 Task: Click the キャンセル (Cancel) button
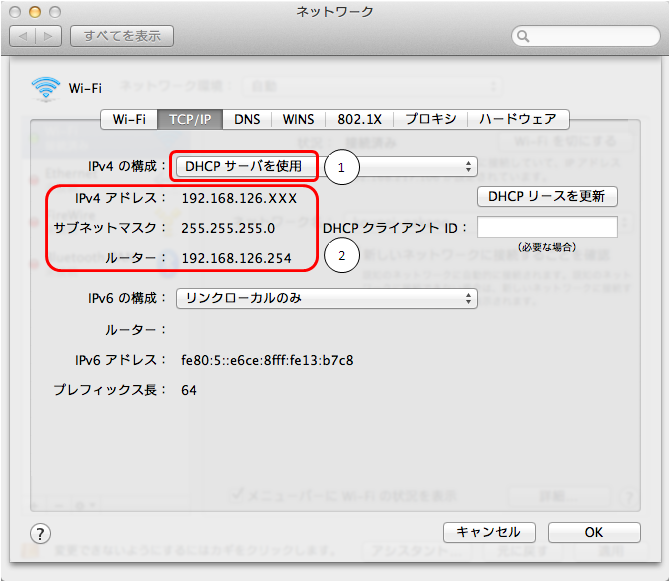click(x=489, y=532)
